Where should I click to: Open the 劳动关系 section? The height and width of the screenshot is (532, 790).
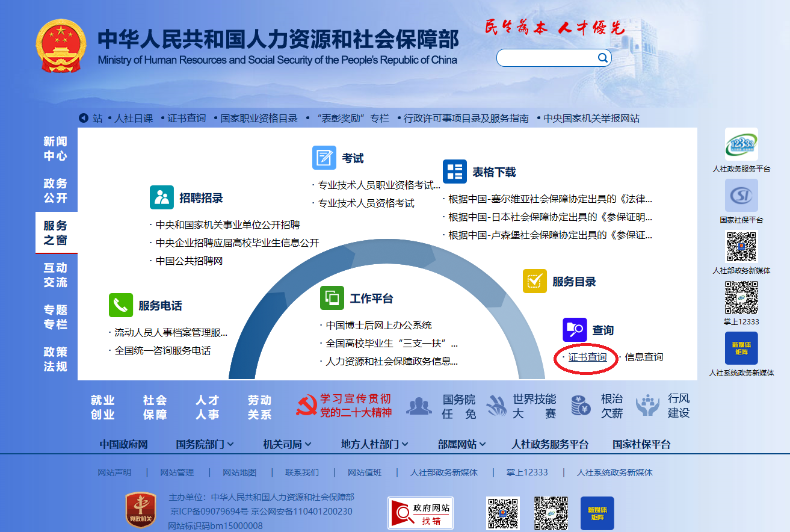[x=260, y=407]
